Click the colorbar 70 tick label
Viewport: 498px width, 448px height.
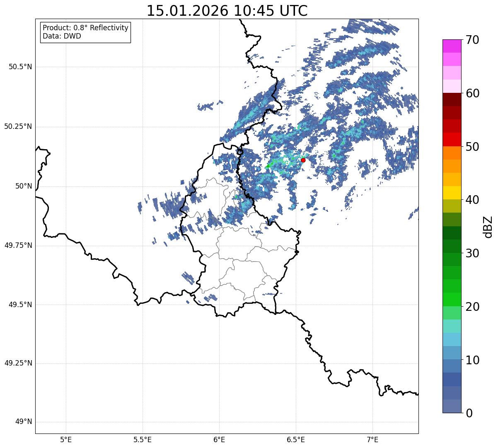[472, 40]
